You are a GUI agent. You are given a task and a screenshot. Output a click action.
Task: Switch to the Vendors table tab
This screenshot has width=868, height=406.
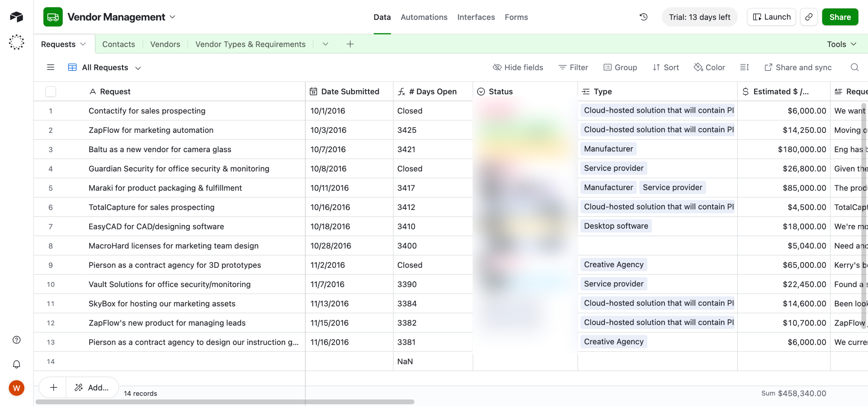tap(165, 44)
